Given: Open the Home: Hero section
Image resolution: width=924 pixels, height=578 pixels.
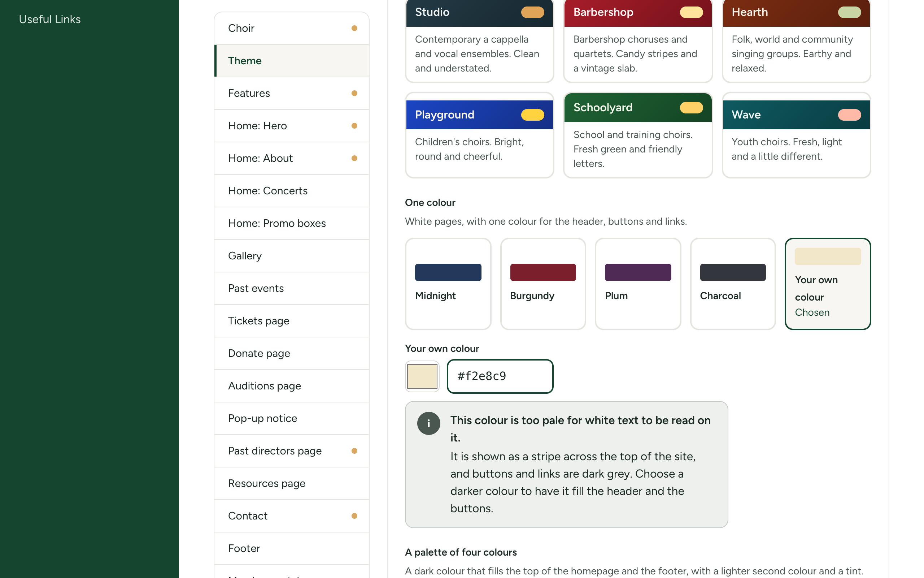Looking at the screenshot, I should [x=292, y=126].
